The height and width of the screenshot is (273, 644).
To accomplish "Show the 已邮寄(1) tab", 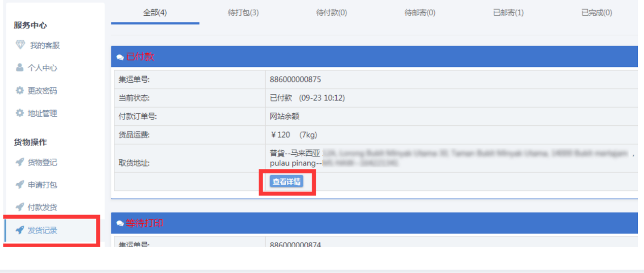I will [x=508, y=13].
